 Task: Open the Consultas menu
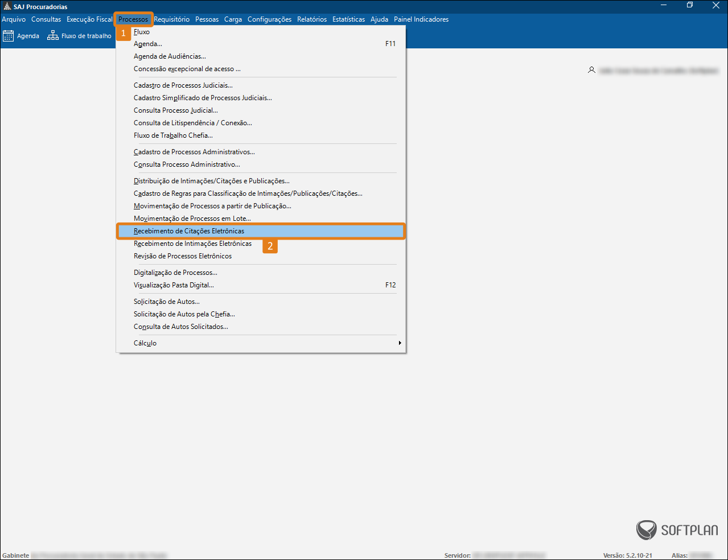click(46, 19)
